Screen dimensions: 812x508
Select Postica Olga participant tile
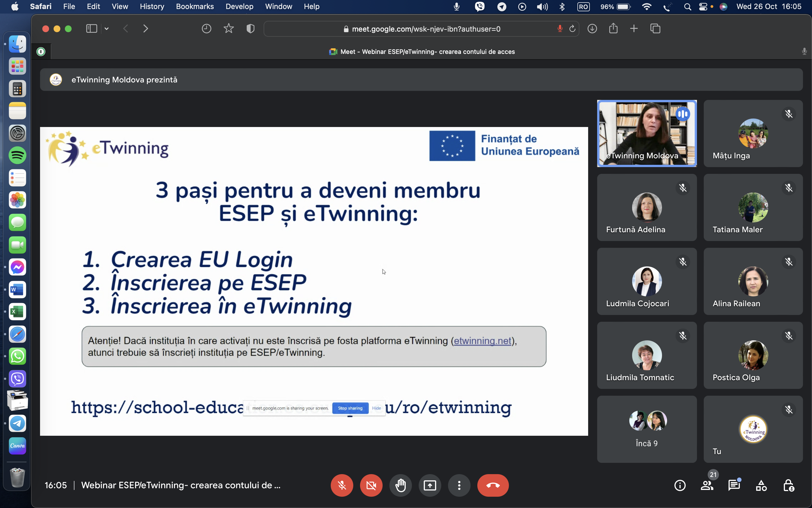(753, 355)
